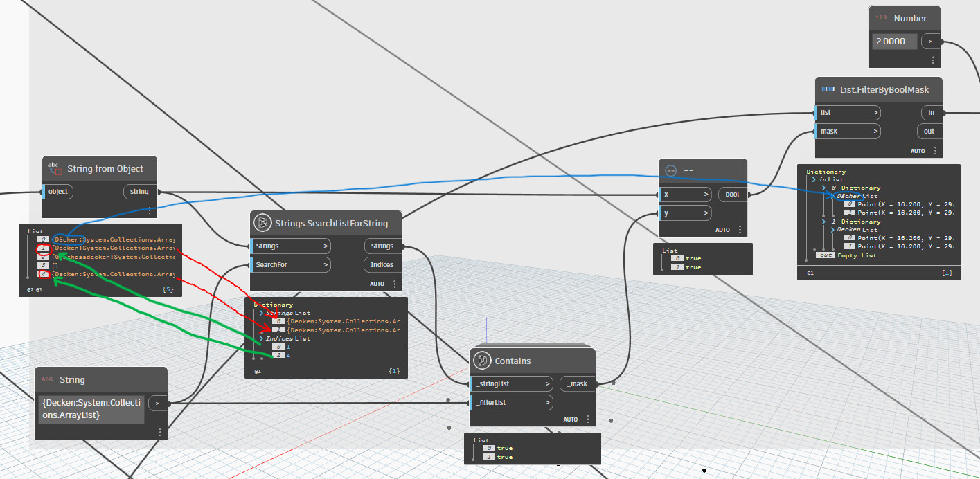Click the package icon on Strings.SearchListForString node
This screenshot has height=479, width=980.
(x=262, y=223)
